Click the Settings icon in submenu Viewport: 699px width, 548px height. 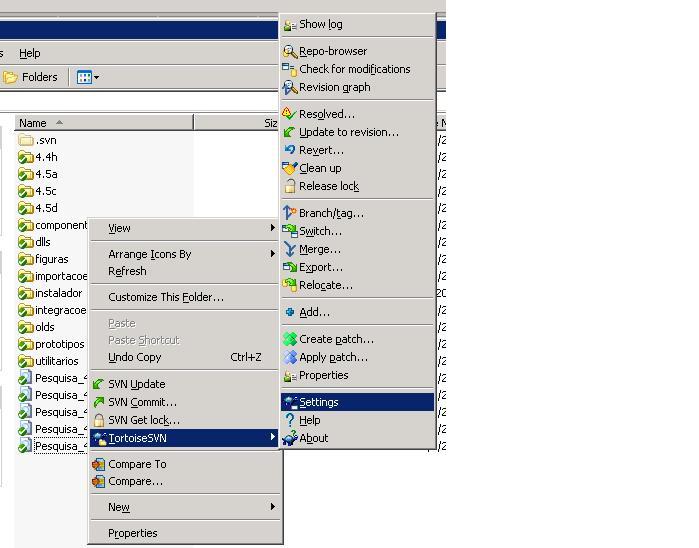pyautogui.click(x=291, y=402)
